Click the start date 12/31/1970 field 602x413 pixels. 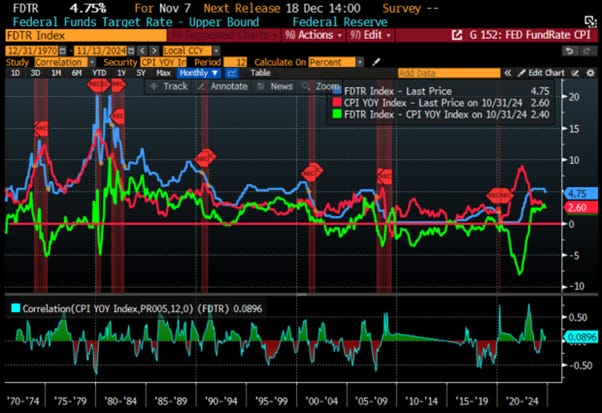click(x=32, y=51)
